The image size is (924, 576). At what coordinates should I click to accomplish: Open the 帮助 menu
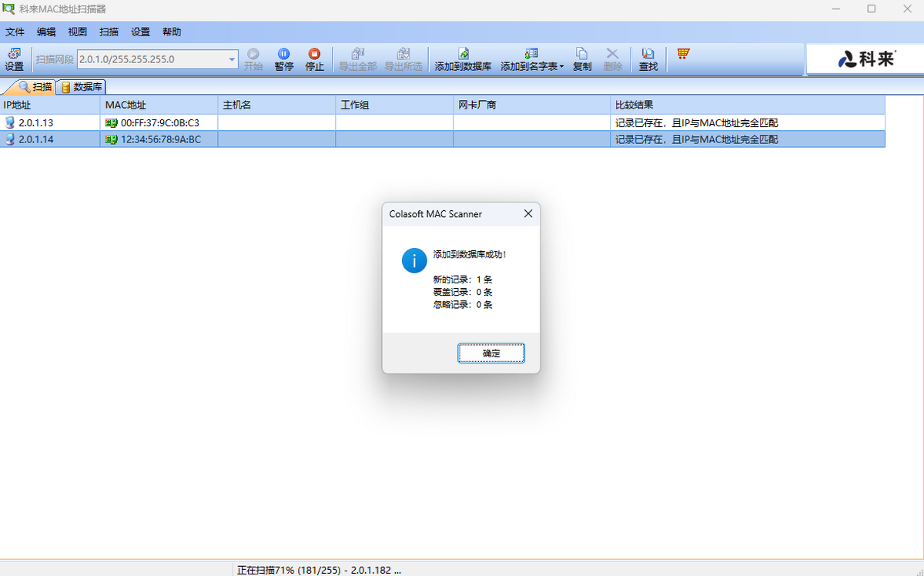point(172,32)
